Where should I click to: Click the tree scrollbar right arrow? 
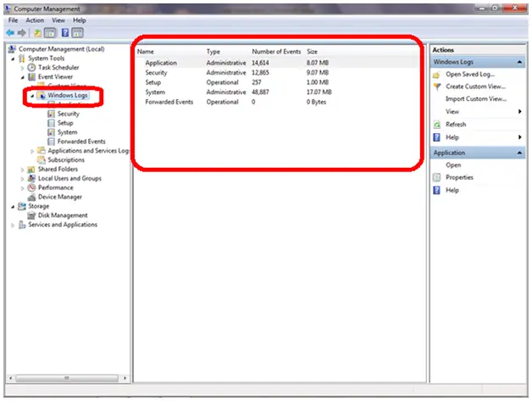pos(125,378)
